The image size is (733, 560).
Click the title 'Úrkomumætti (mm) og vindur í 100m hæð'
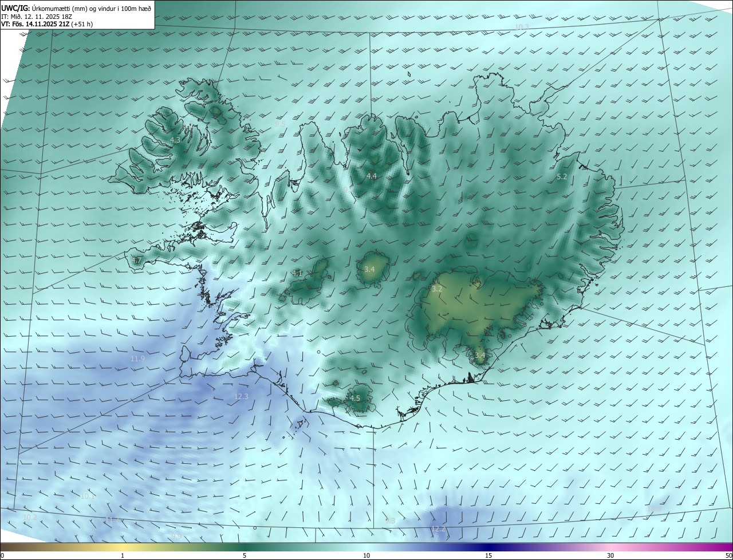point(90,8)
